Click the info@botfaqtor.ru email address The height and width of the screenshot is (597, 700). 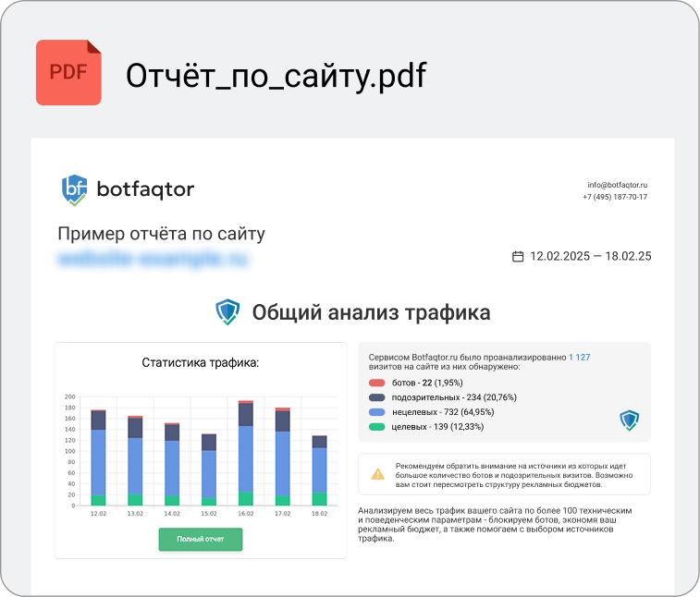(x=617, y=185)
